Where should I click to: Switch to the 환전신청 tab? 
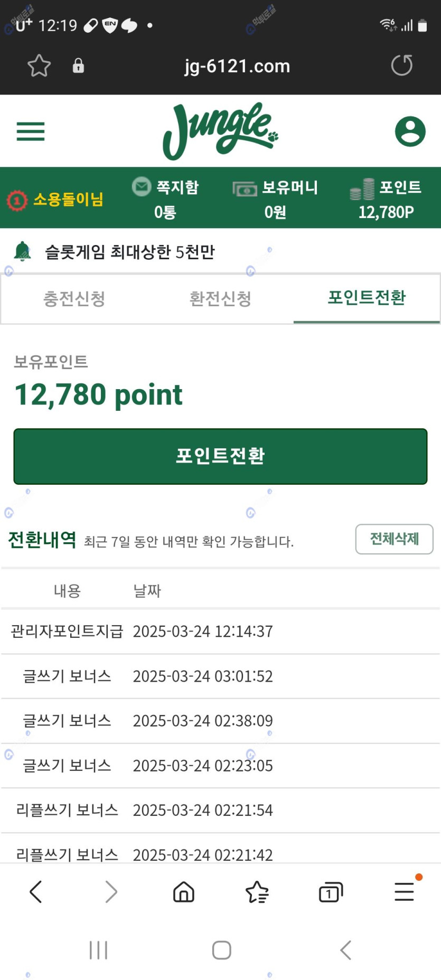220,298
